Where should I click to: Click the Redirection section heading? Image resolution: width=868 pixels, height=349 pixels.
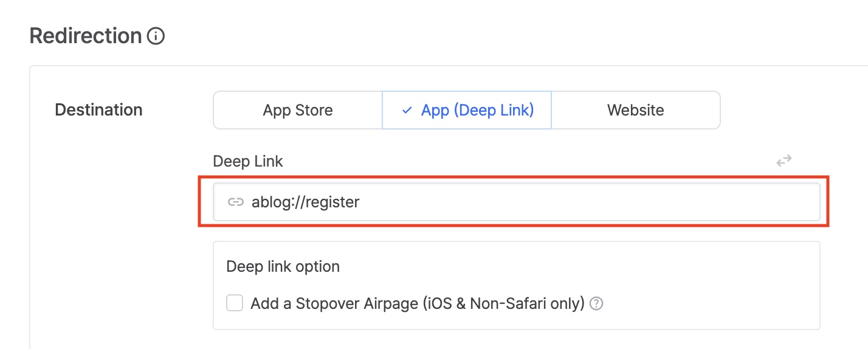pyautogui.click(x=86, y=36)
